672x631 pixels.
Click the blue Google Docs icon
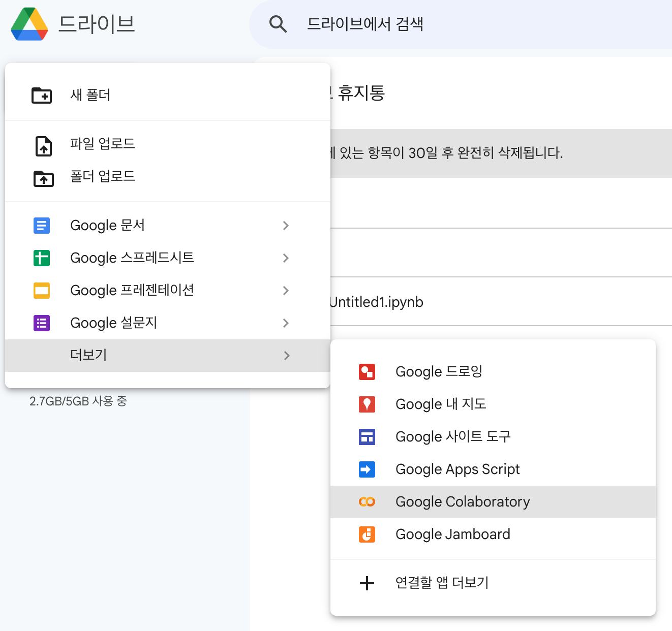[42, 225]
